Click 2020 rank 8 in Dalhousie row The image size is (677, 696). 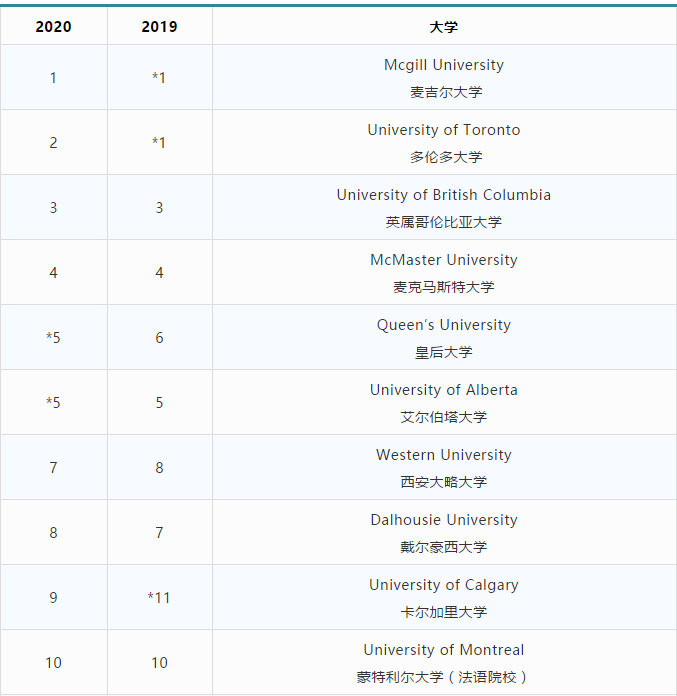click(53, 533)
